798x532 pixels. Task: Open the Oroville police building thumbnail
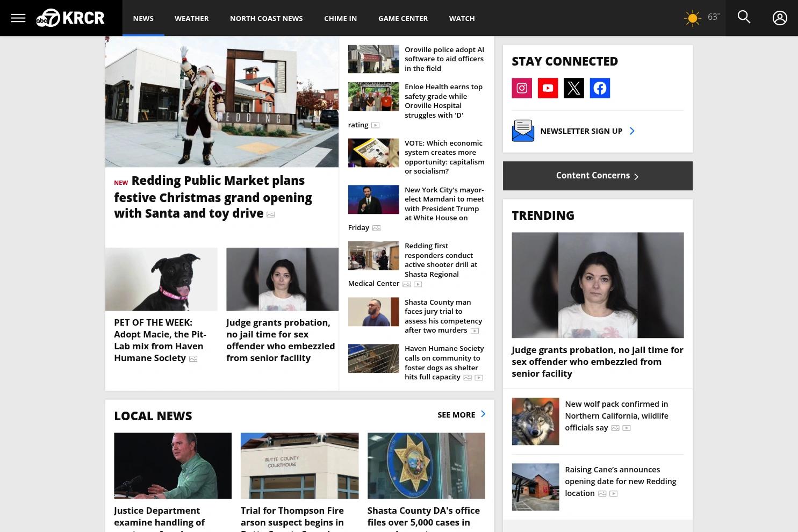click(373, 59)
